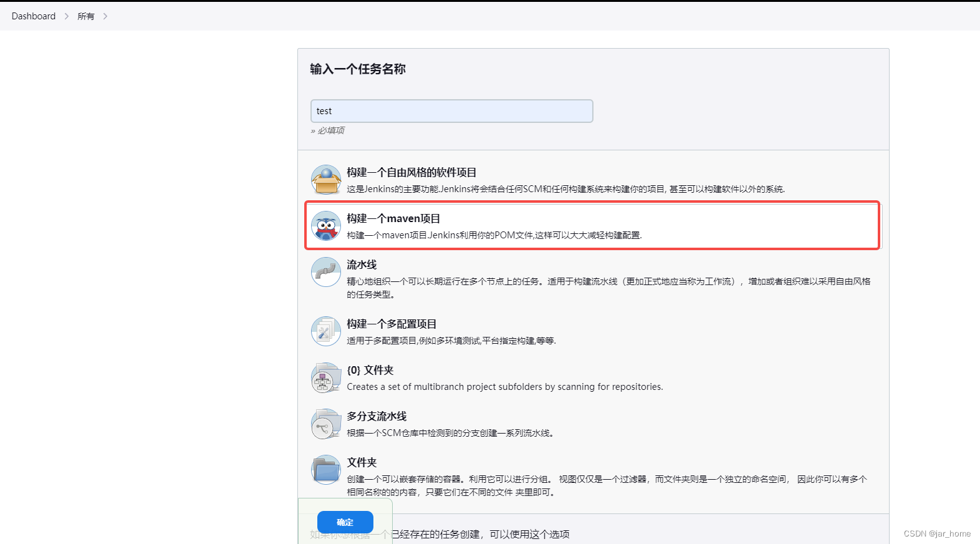Confirm with the blue 确定 button
The height and width of the screenshot is (544, 980).
(345, 522)
